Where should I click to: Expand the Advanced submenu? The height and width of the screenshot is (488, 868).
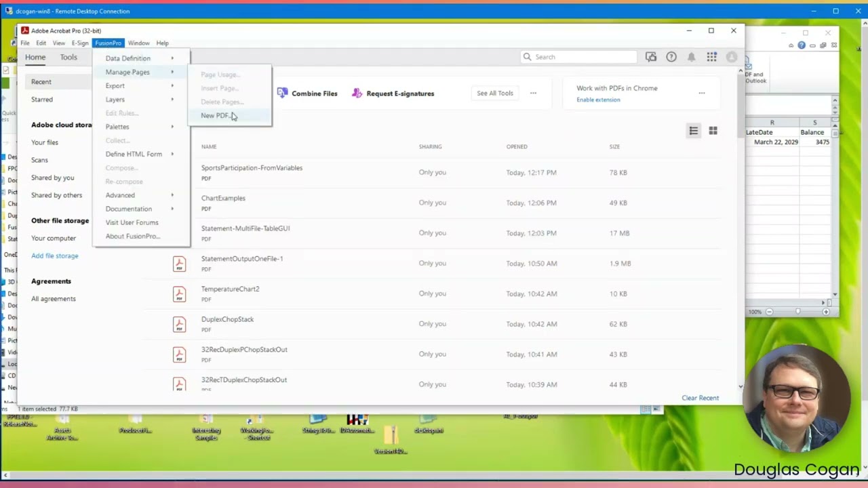tap(140, 195)
